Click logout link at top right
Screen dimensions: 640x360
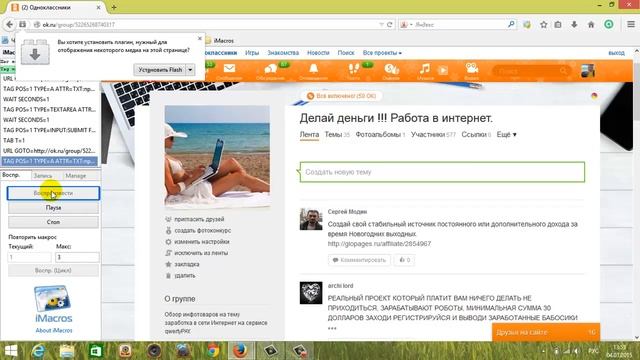[616, 53]
